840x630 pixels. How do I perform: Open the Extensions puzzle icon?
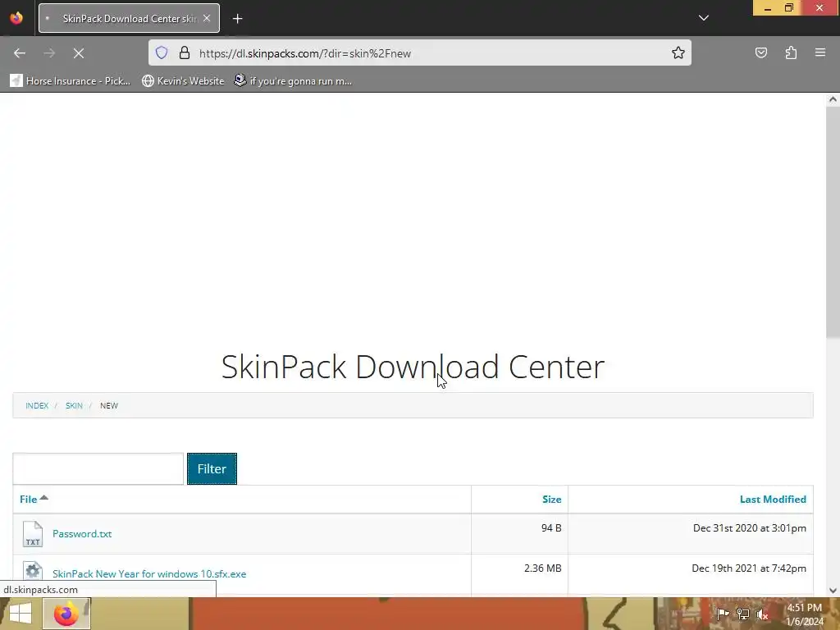point(791,52)
